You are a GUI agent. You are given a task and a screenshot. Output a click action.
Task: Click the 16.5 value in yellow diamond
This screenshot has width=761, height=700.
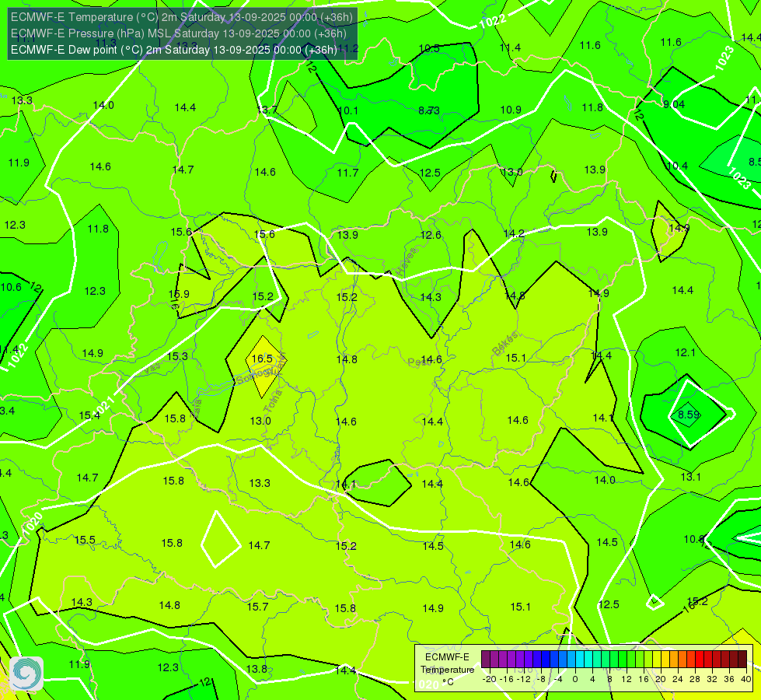pos(262,359)
